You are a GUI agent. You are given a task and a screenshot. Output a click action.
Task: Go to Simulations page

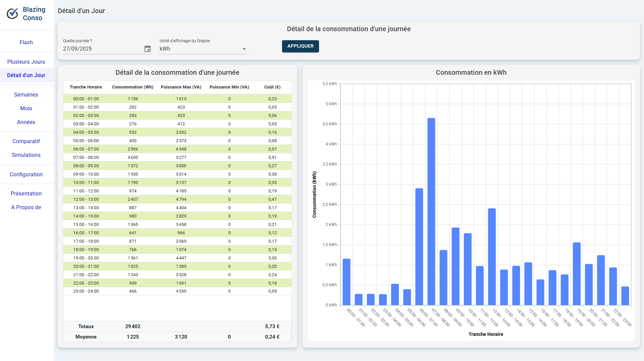point(26,155)
